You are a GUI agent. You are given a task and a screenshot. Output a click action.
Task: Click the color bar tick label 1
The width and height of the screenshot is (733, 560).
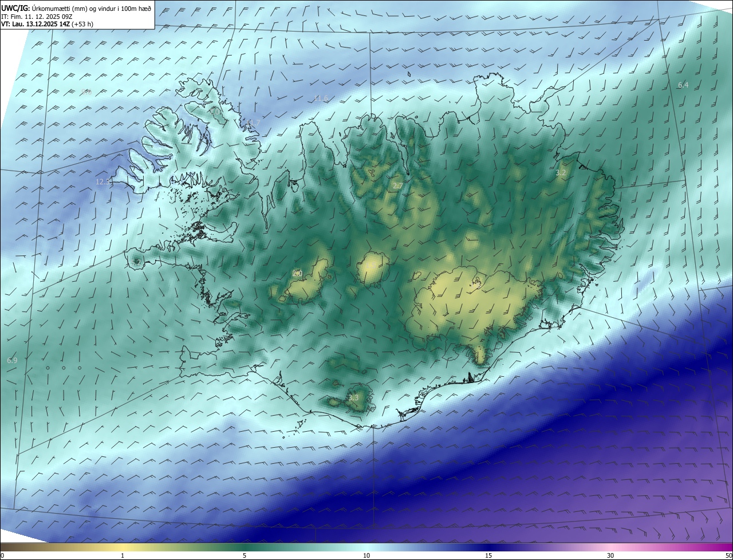pos(123,555)
